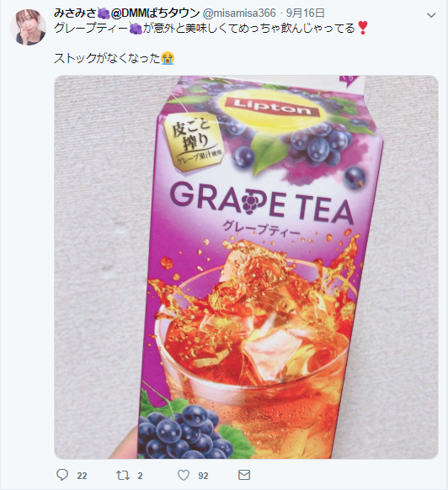448x490 pixels.
Task: Select the ストックがなくなった text line
Action: coord(107,58)
